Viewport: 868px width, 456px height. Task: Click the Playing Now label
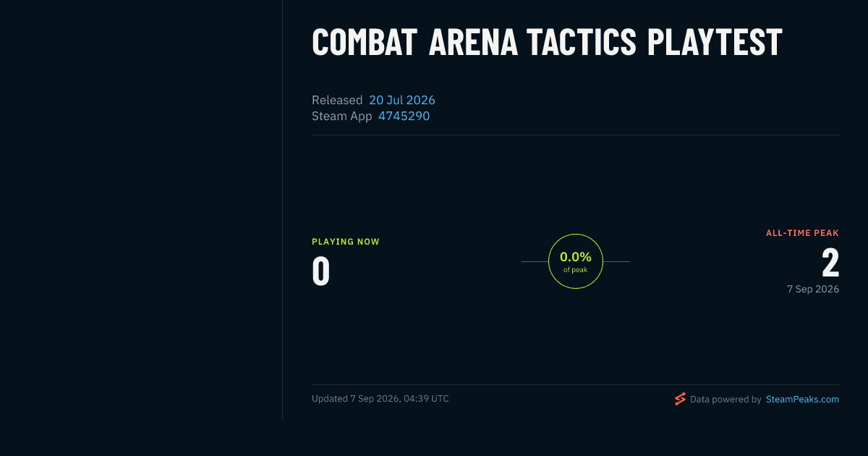point(346,242)
